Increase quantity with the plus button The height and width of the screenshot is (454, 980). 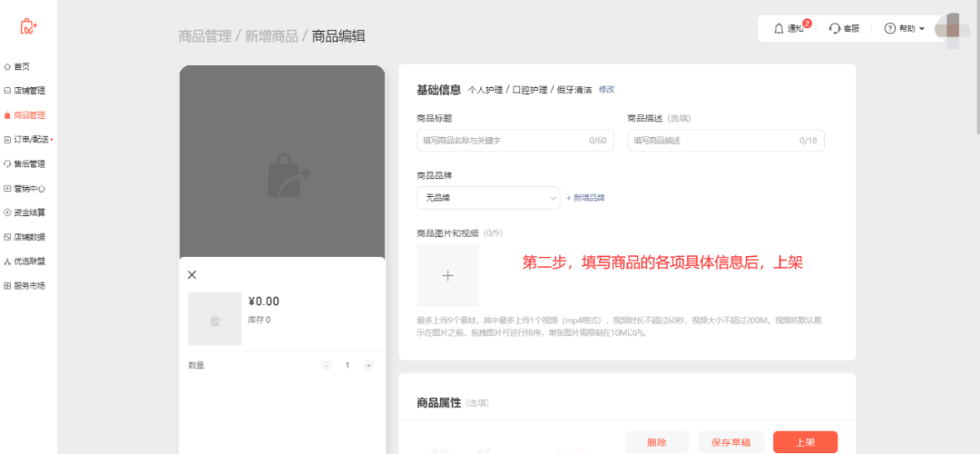coord(368,365)
